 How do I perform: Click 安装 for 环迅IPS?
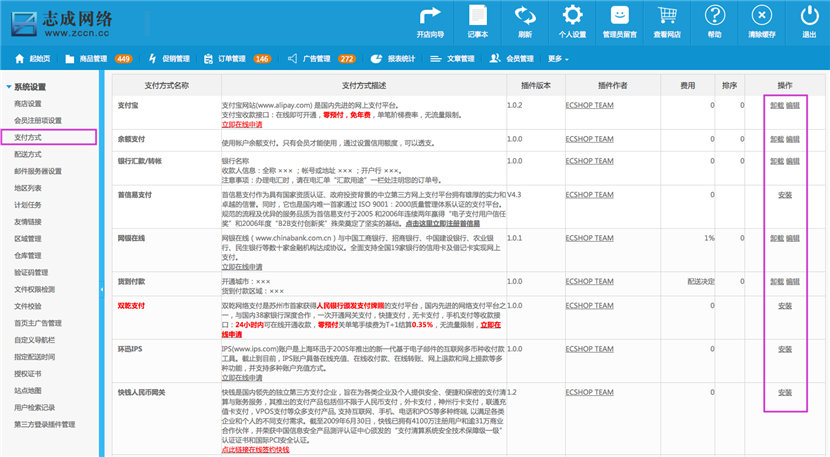pyautogui.click(x=784, y=350)
